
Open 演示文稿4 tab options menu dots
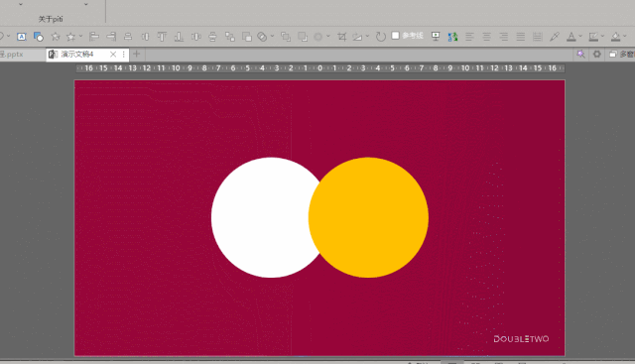coord(123,55)
